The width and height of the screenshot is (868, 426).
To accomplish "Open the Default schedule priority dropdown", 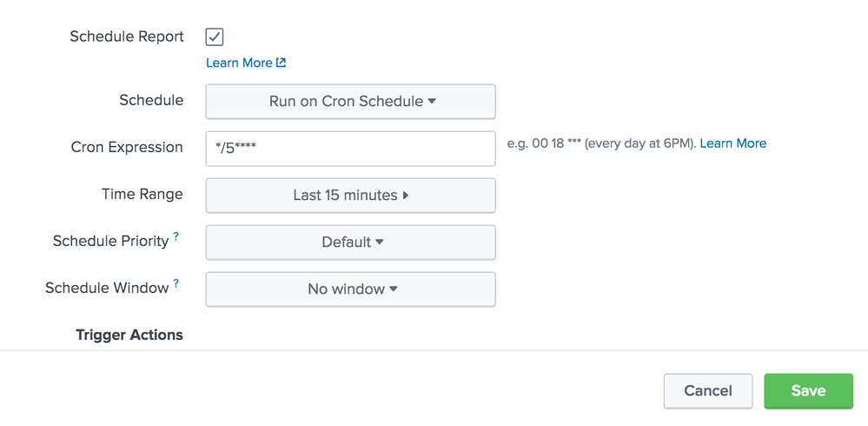I will [x=350, y=242].
